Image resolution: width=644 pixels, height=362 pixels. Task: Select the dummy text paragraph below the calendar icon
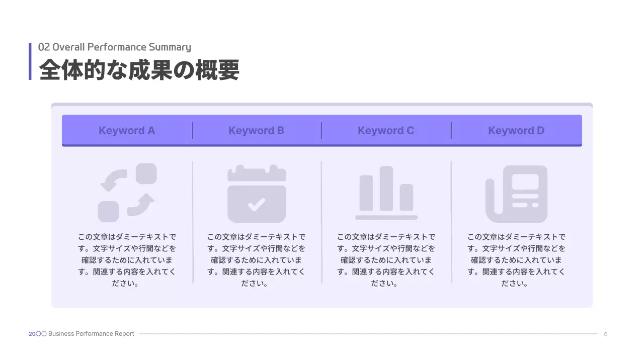[x=256, y=260]
